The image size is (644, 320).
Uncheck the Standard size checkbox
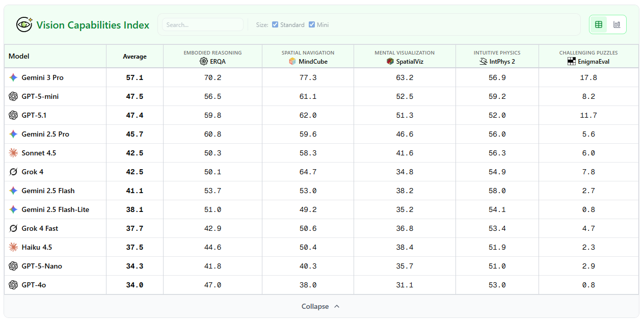pyautogui.click(x=275, y=24)
